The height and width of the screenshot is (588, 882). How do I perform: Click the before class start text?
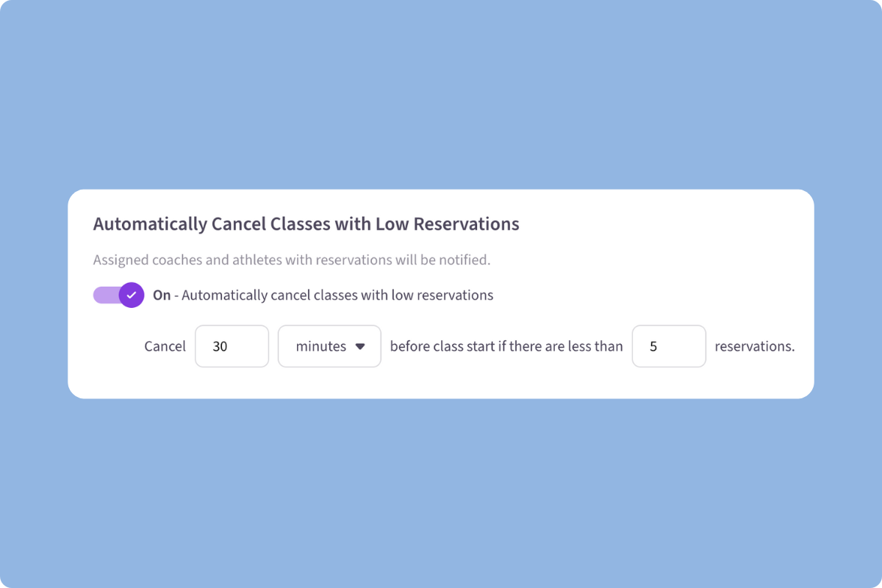504,346
